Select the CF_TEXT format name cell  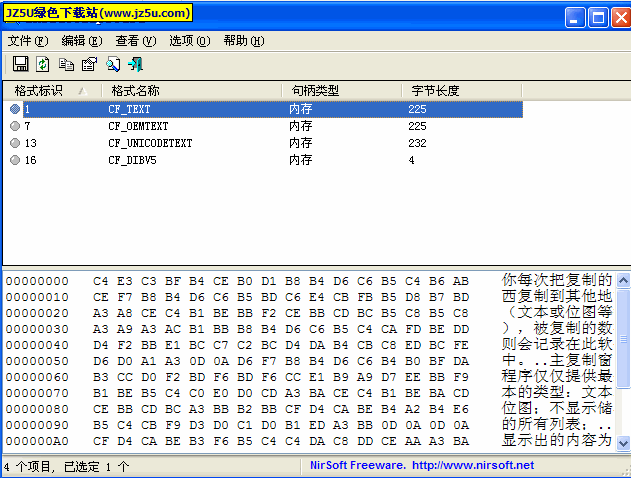coord(129,109)
